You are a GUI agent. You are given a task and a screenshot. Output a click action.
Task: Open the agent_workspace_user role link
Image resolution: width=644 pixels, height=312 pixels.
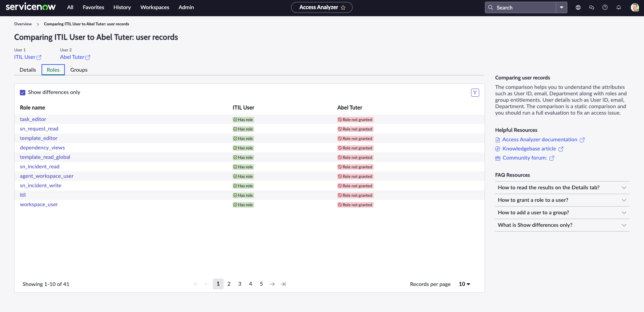[x=47, y=176]
